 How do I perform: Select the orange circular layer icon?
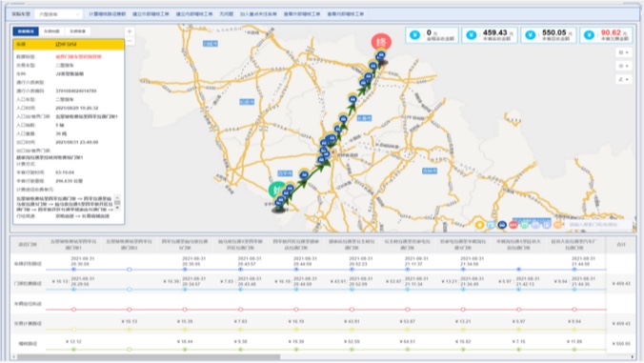coord(557,225)
